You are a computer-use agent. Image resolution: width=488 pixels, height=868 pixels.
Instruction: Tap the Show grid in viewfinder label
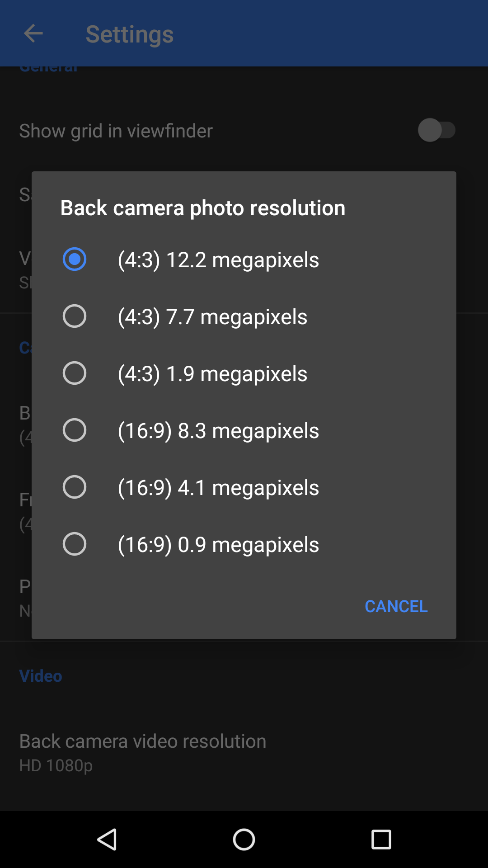pyautogui.click(x=116, y=131)
